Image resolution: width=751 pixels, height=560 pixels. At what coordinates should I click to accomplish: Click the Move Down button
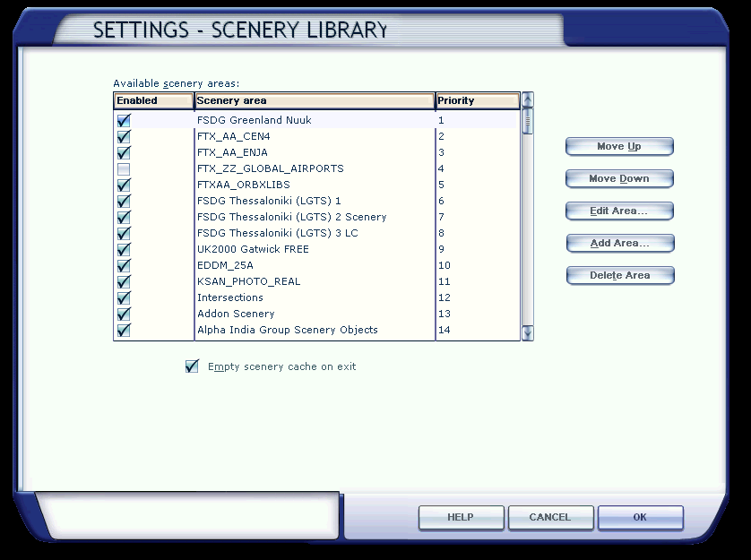[x=618, y=179]
